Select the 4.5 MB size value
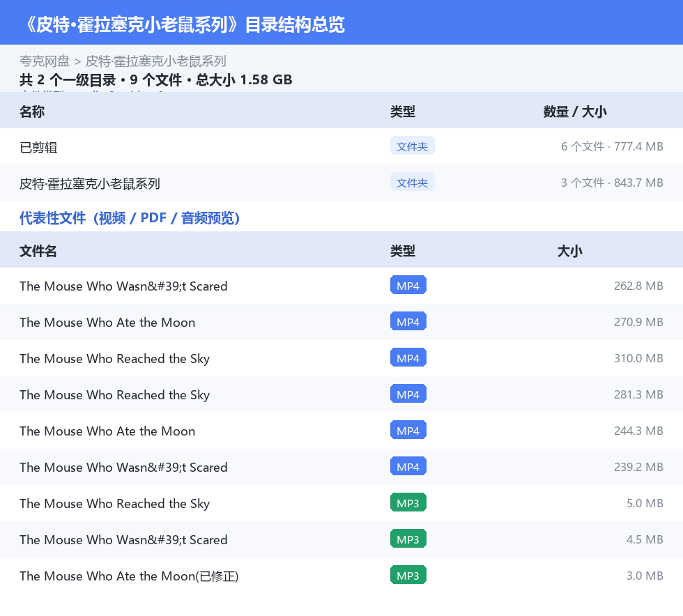The width and height of the screenshot is (683, 616). (645, 539)
